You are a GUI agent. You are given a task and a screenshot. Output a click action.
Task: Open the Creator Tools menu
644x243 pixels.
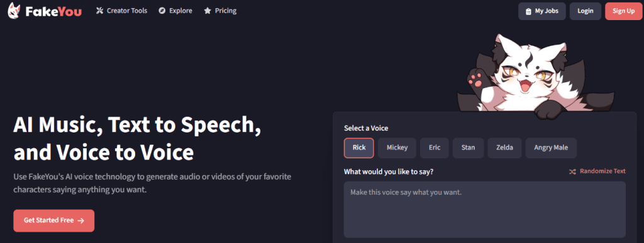(121, 11)
